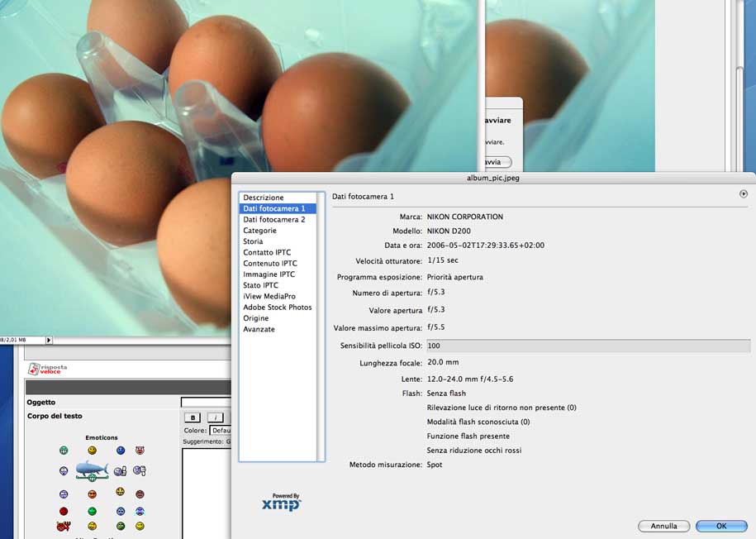The width and height of the screenshot is (756, 539).
Task: Open the panel options arrow menu
Action: click(x=743, y=194)
